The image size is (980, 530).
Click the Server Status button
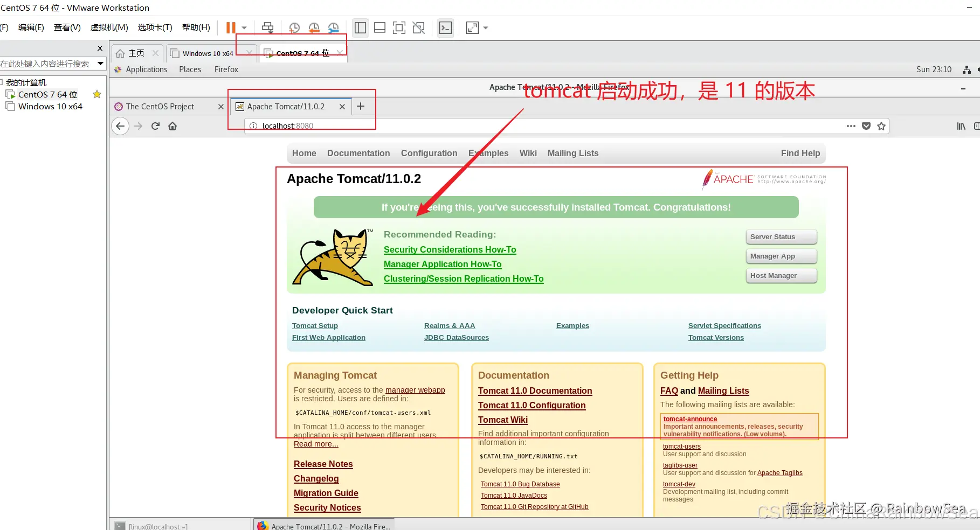click(781, 237)
